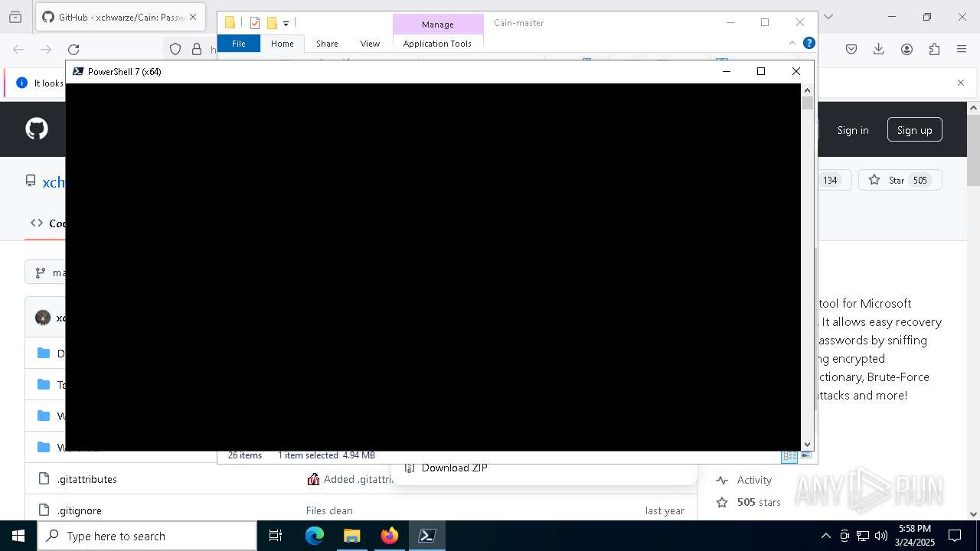Open Firefox recent browsing view icon
980x551 pixels.
[x=15, y=17]
